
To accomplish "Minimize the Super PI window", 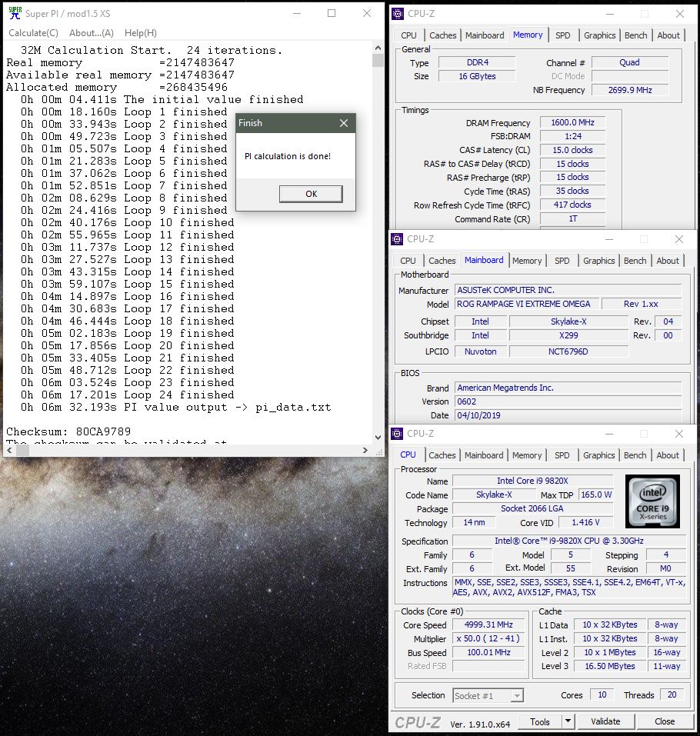I will [x=297, y=13].
